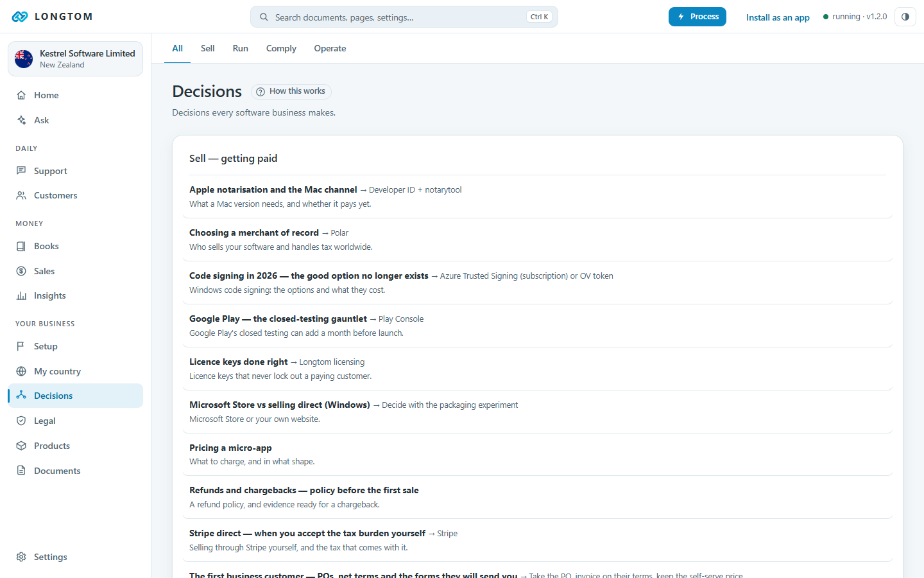This screenshot has height=578, width=924.
Task: Switch to the Sell tab
Action: pyautogui.click(x=208, y=48)
